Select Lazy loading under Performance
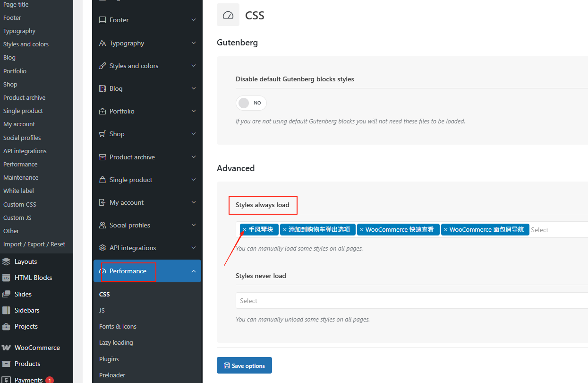 click(116, 342)
